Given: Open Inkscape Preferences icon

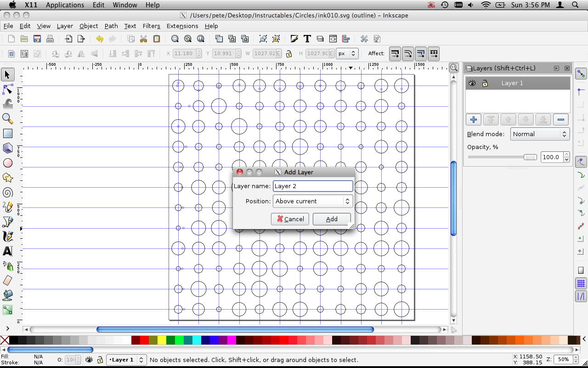Looking at the screenshot, I should tap(364, 39).
